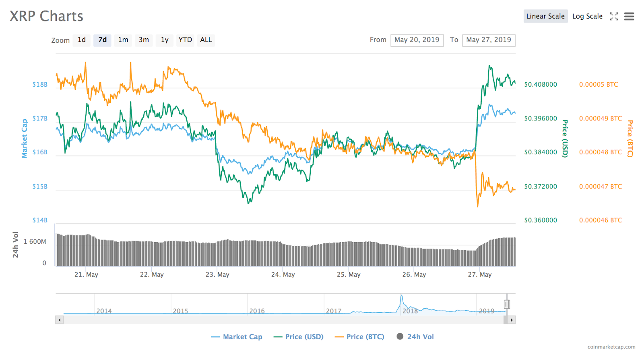This screenshot has width=644, height=355.
Task: Set zoom range to 3m
Action: click(x=144, y=40)
